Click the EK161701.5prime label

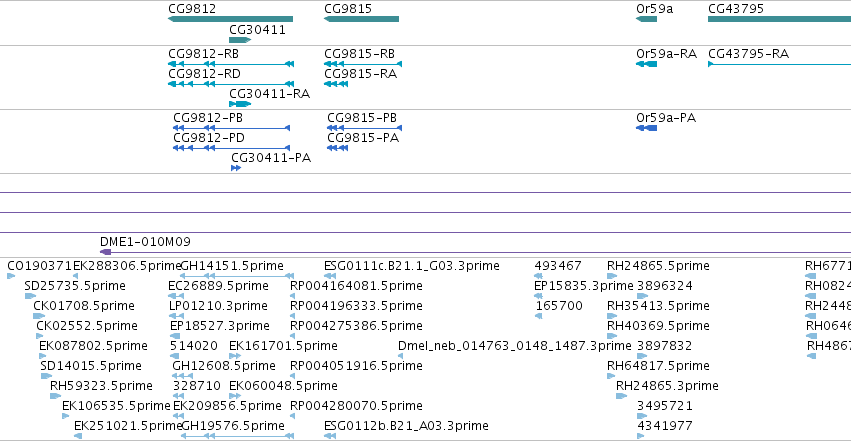click(283, 346)
